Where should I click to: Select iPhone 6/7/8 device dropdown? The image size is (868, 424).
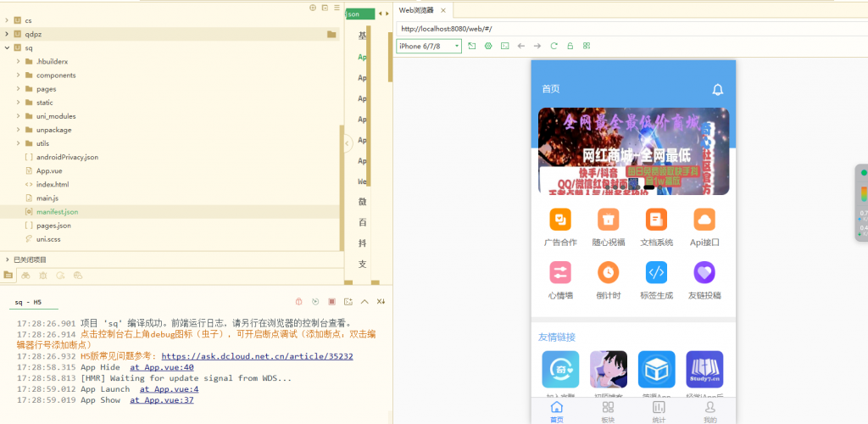click(x=429, y=46)
